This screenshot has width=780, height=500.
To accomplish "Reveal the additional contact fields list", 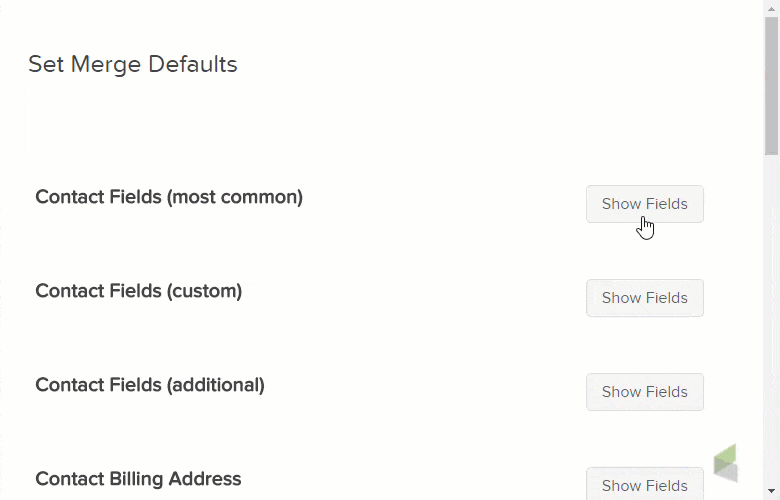I will tap(644, 392).
